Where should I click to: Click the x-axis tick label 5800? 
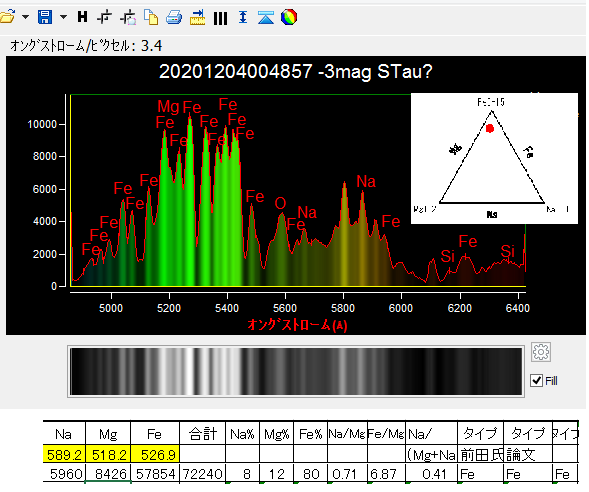[343, 308]
